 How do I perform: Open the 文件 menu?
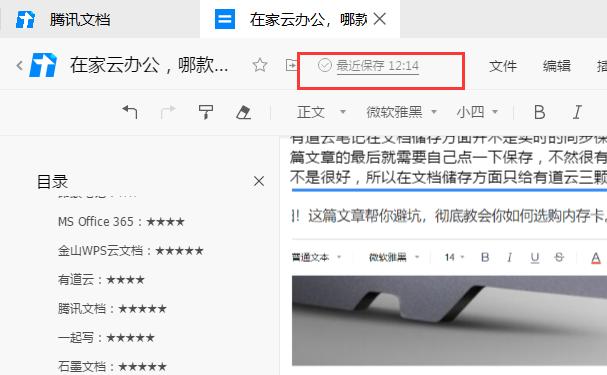pyautogui.click(x=503, y=66)
